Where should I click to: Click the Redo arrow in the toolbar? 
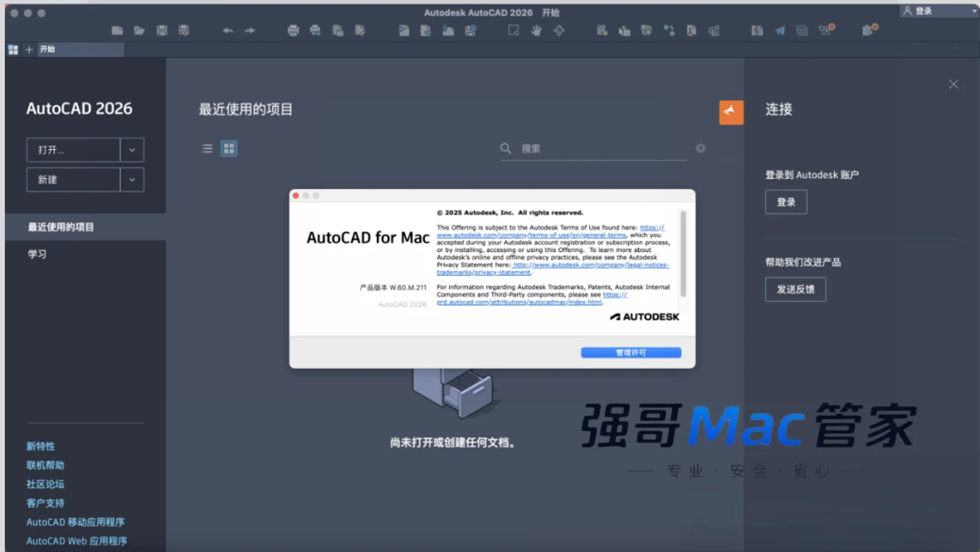coord(250,30)
